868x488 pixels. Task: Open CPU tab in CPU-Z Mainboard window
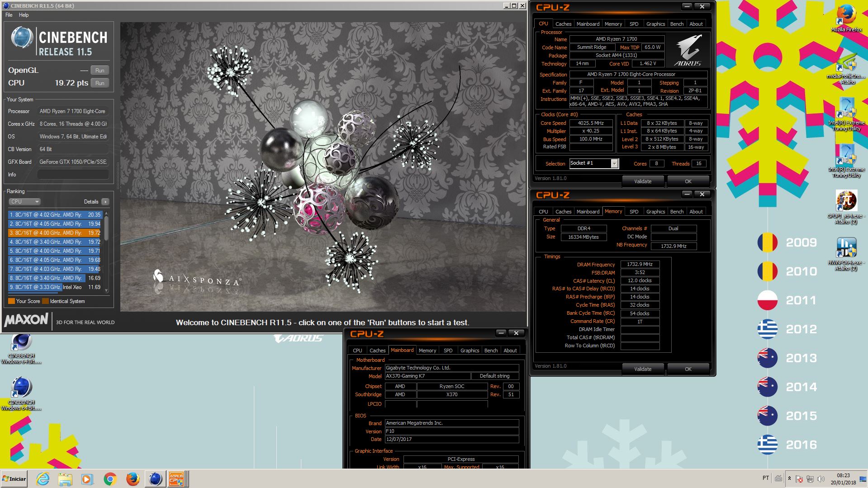(x=357, y=351)
